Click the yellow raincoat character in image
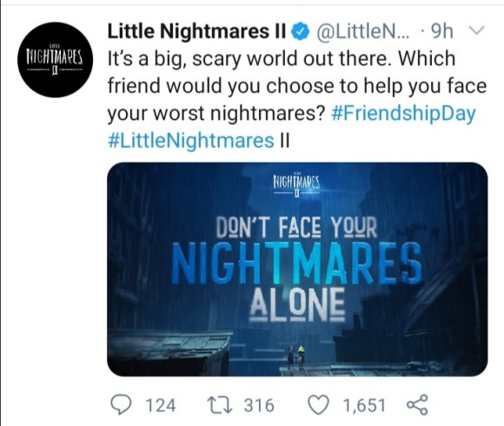This screenshot has width=504, height=426. (301, 356)
